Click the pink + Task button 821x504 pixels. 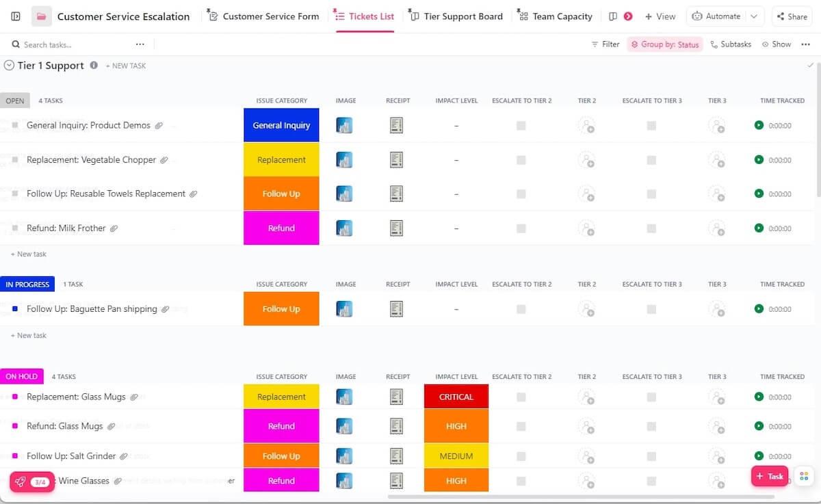770,477
